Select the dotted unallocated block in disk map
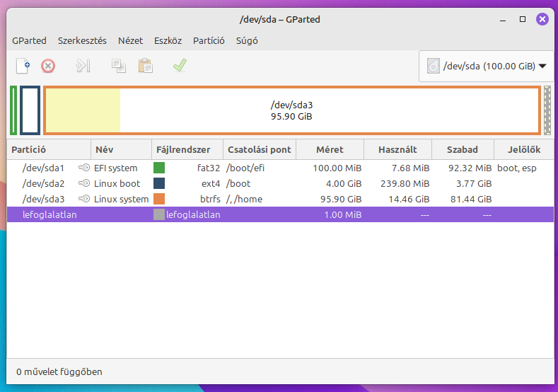 (x=547, y=110)
